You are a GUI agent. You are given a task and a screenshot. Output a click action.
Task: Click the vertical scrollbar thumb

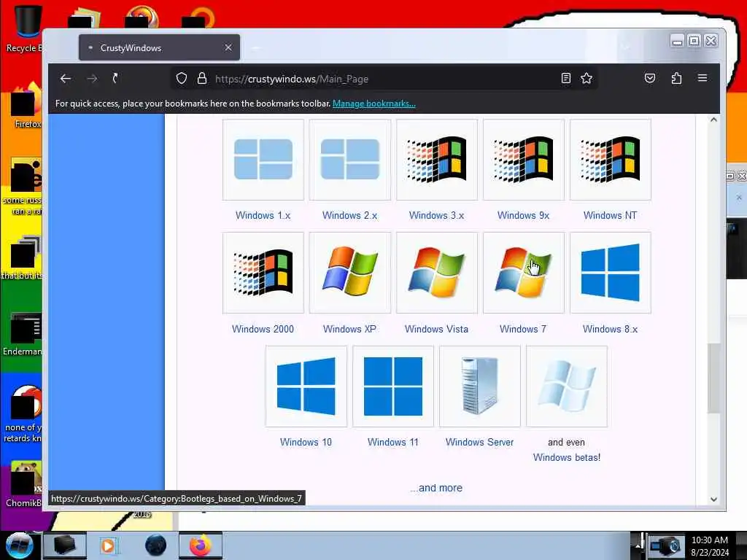[713, 378]
